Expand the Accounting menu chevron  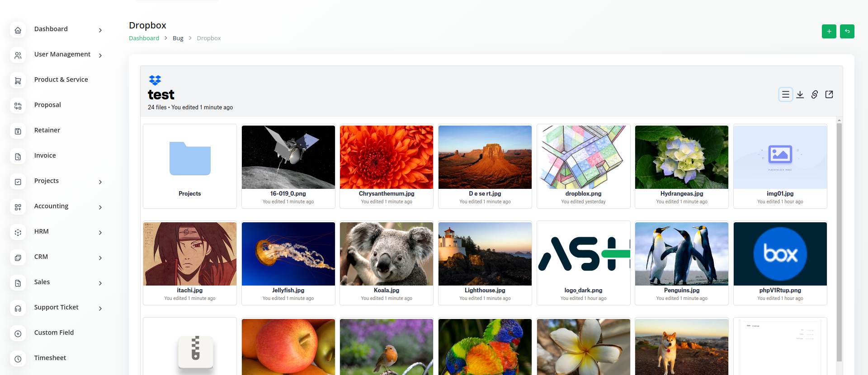[100, 207]
